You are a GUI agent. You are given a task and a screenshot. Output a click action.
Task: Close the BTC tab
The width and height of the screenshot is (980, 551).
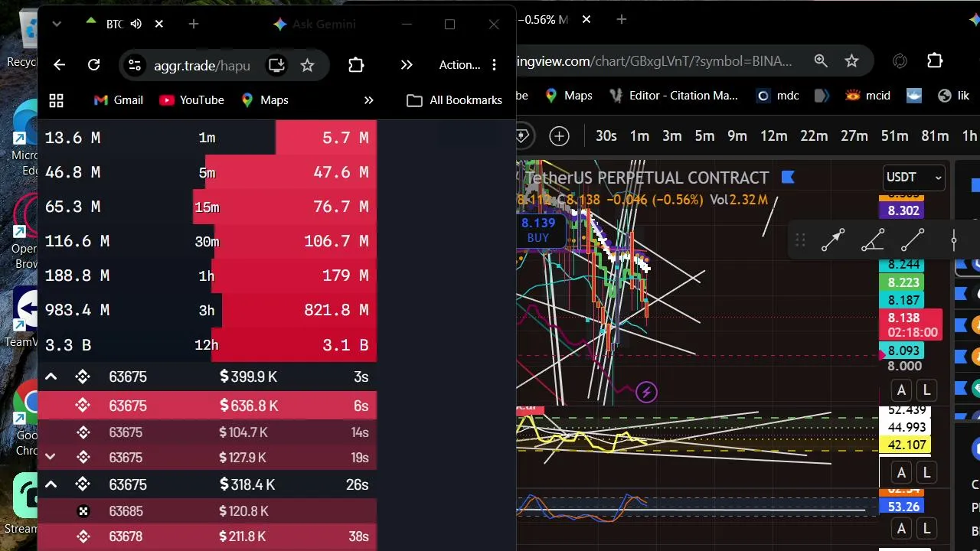[159, 24]
